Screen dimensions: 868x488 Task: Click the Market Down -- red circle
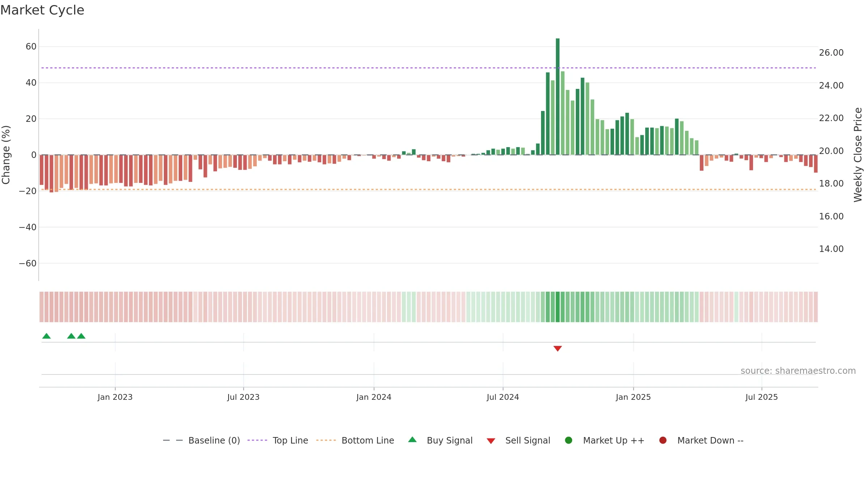[x=663, y=440]
